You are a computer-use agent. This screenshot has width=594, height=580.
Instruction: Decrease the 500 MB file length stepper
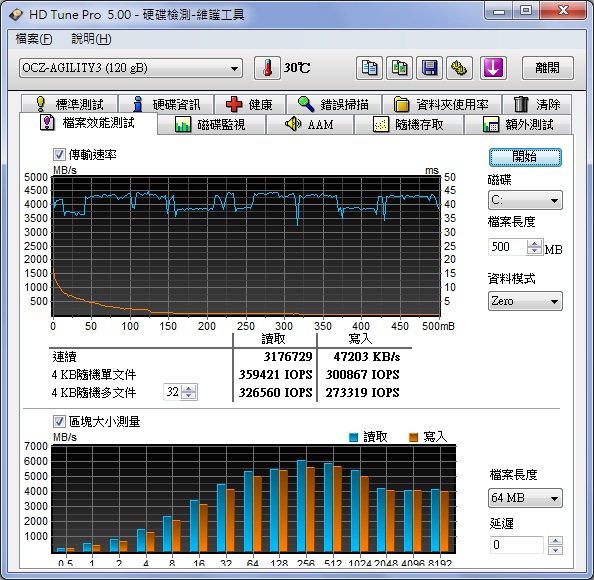tap(534, 251)
